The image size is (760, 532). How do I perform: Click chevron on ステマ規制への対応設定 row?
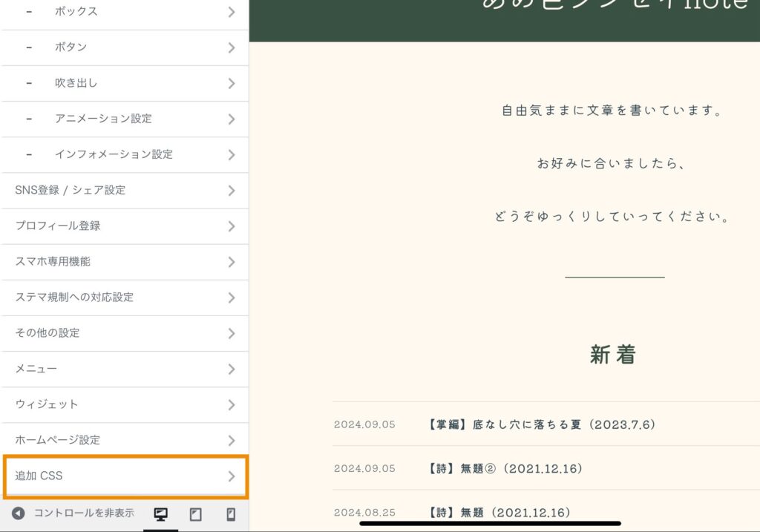tap(232, 298)
